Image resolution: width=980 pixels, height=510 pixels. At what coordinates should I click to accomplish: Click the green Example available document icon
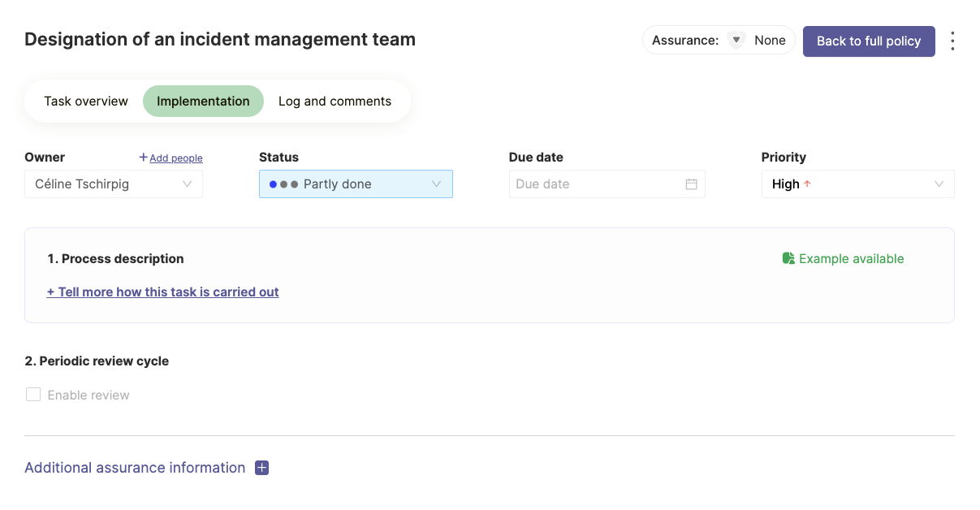[x=788, y=258]
